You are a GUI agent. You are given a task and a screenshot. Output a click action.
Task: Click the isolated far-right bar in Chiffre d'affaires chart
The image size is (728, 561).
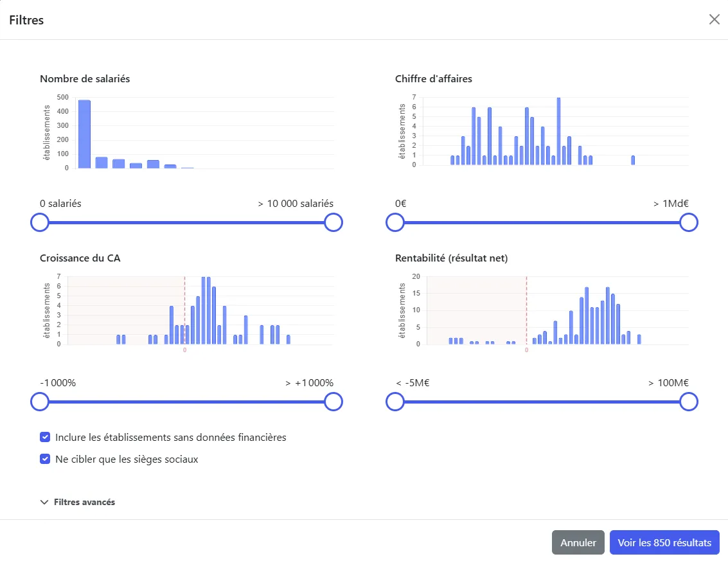(633, 160)
